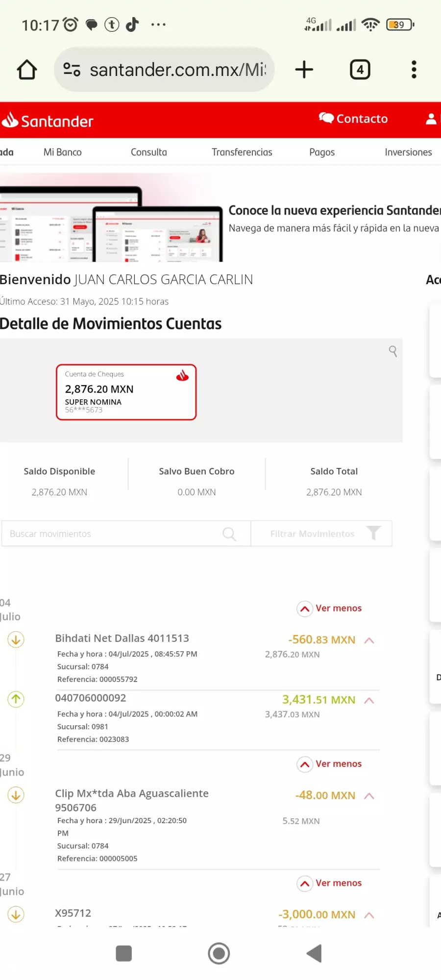
Task: Collapse the Bihdati Net Dallas movement chevron
Action: pyautogui.click(x=369, y=640)
